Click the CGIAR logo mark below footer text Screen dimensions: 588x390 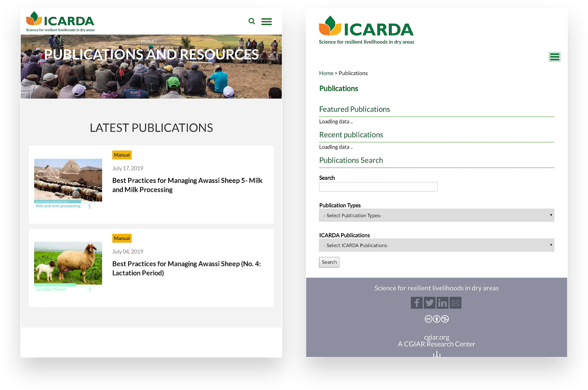[x=436, y=354]
